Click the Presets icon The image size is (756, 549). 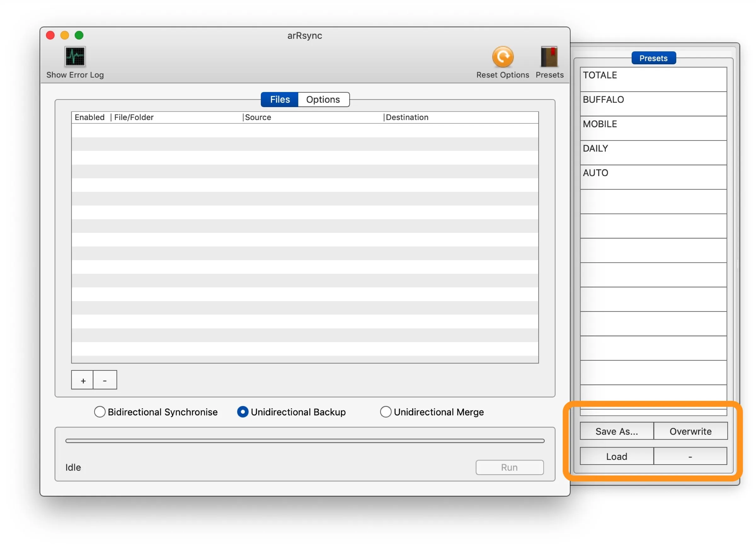coord(549,57)
